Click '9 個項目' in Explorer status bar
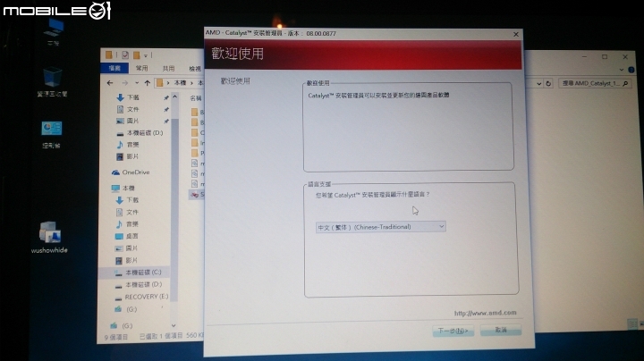This screenshot has height=361, width=644. coord(115,337)
